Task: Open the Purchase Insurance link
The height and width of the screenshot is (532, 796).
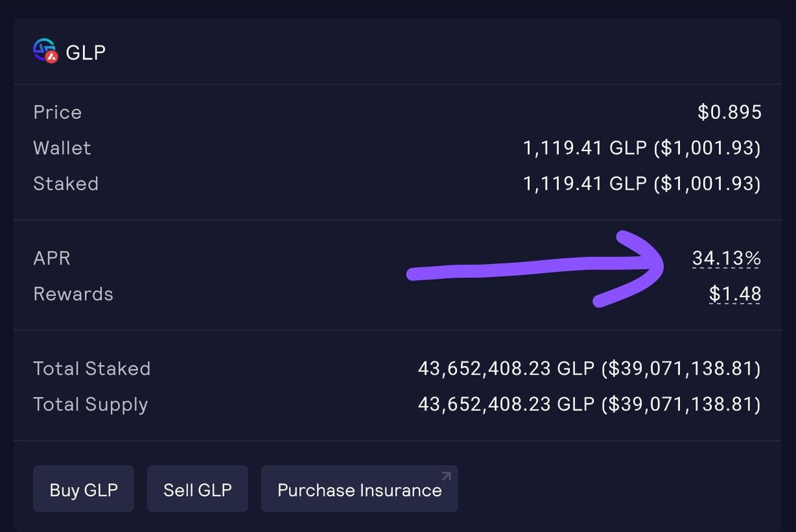Action: point(359,490)
